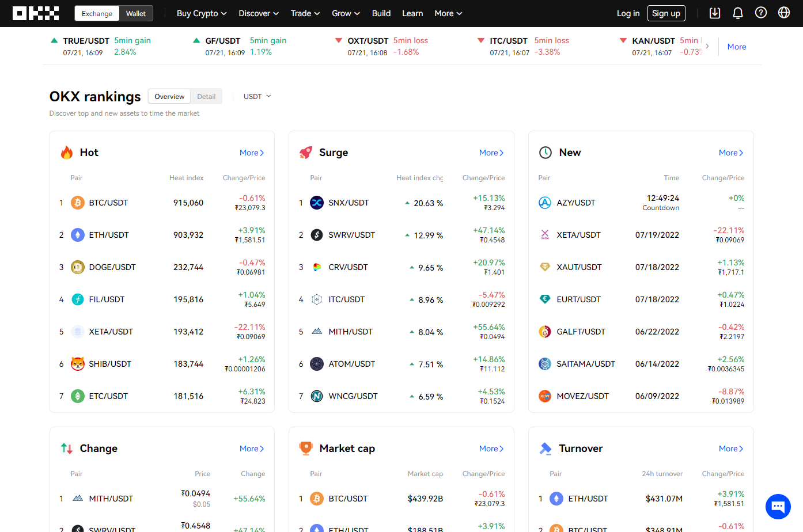The height and width of the screenshot is (532, 803).
Task: Click the EURT coin icon in New list
Action: (x=545, y=299)
